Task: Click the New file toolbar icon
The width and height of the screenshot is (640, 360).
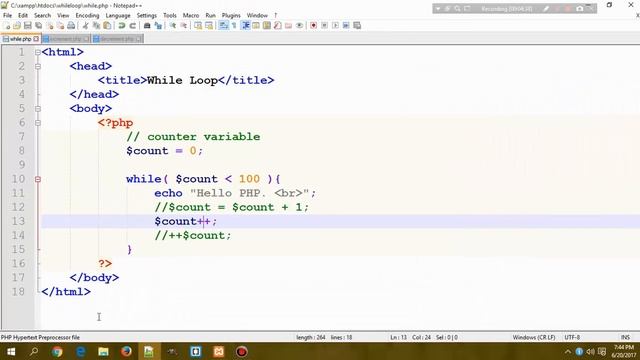Action: pos(6,26)
